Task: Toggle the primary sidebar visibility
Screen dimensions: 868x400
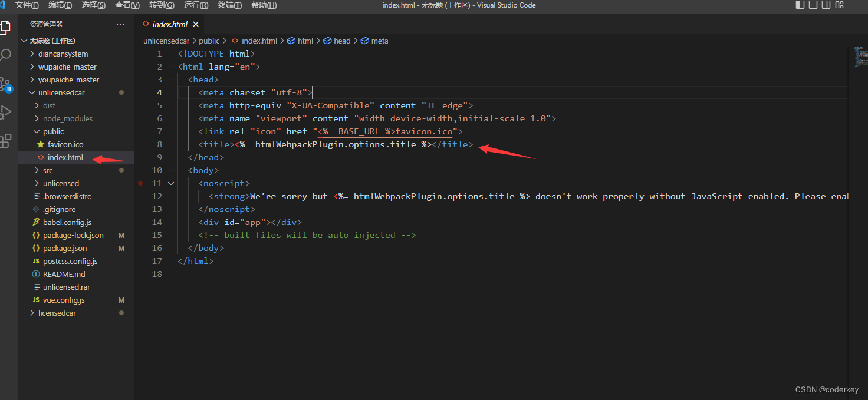Action: click(x=800, y=5)
